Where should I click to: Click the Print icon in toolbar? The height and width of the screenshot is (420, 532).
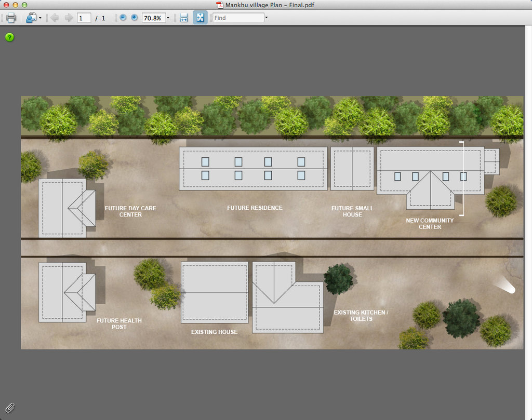pos(11,18)
